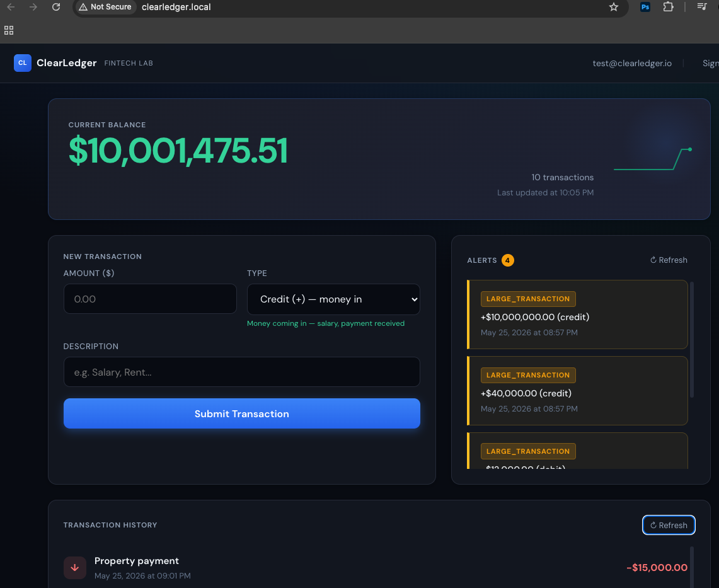719x588 pixels.
Task: Click the transaction history scrollbar
Action: click(x=692, y=567)
